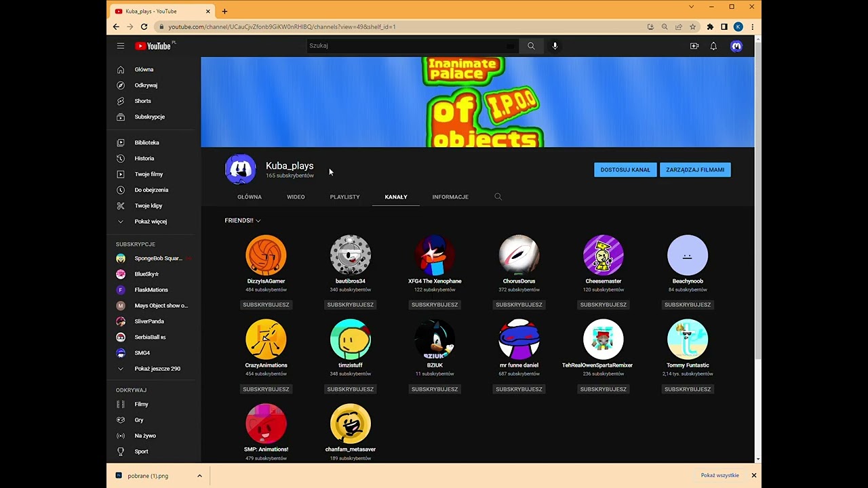This screenshot has width=868, height=488.
Task: Open the tab search chevron in title bar
Action: point(691,7)
